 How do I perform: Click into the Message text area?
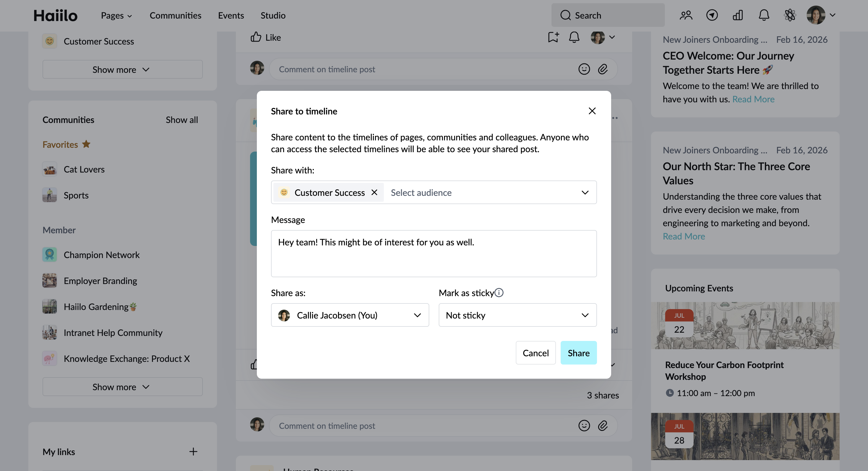(x=434, y=254)
